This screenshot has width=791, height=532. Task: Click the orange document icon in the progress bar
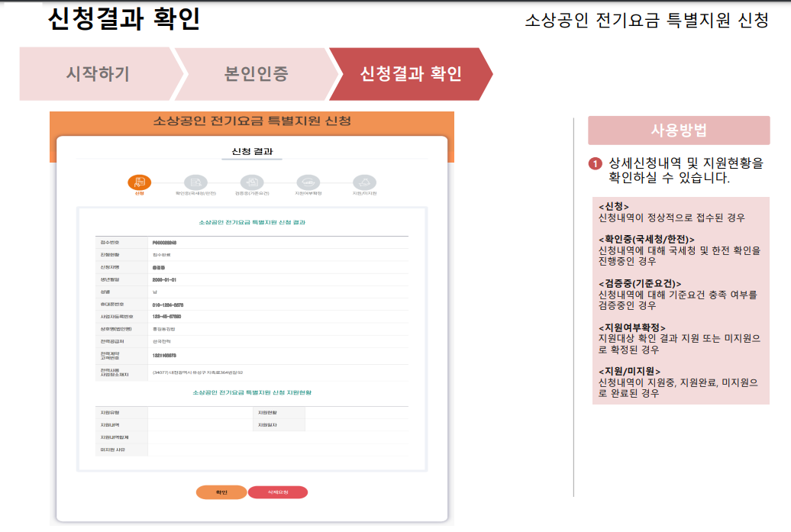pyautogui.click(x=139, y=182)
